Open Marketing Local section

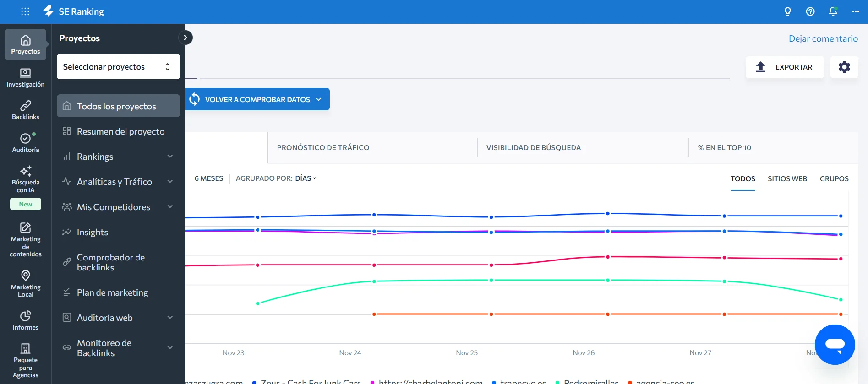click(25, 283)
